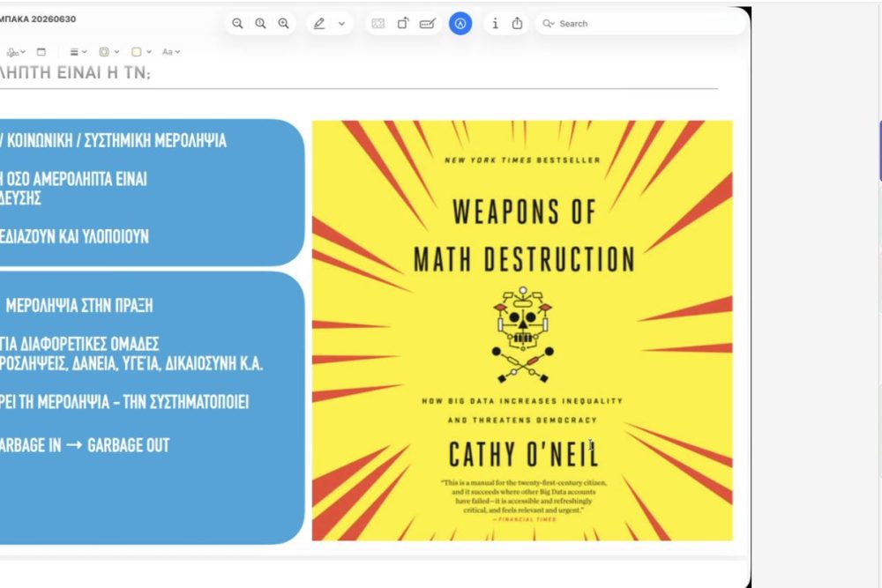This screenshot has width=882, height=588.
Task: Toggle the Markup toolbar button
Action: coord(460,24)
